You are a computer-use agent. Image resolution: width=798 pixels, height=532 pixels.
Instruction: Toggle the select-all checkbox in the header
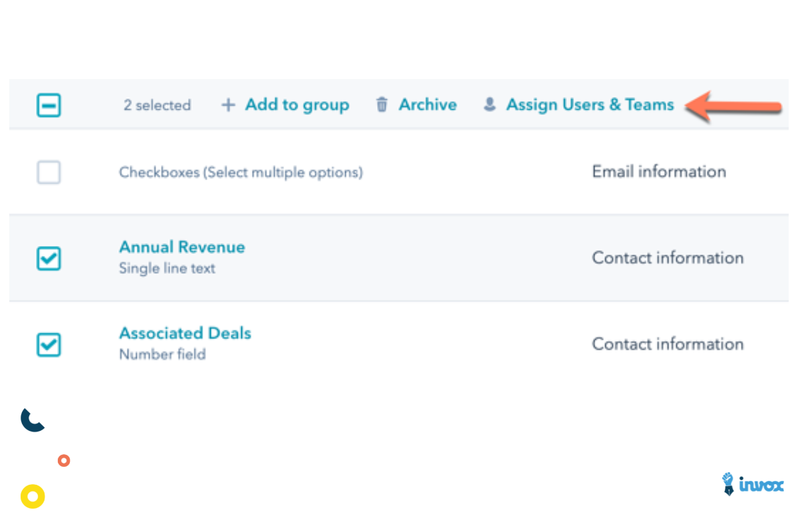point(49,105)
